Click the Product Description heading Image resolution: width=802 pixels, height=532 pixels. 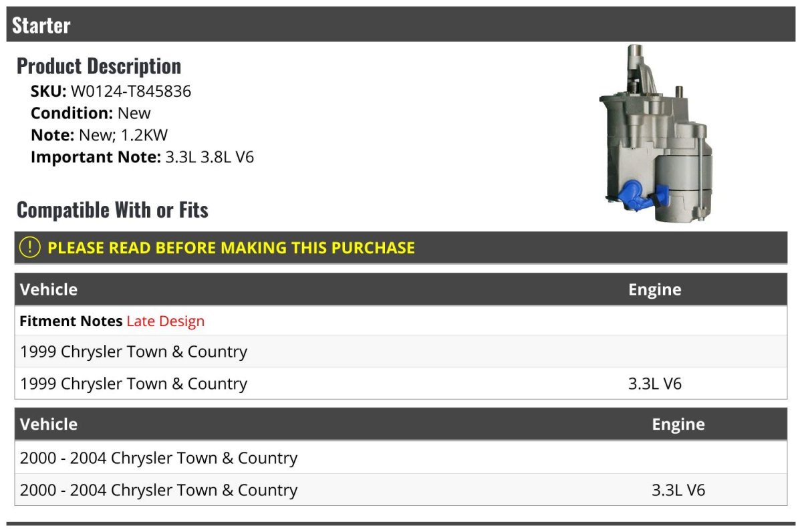[x=99, y=66]
